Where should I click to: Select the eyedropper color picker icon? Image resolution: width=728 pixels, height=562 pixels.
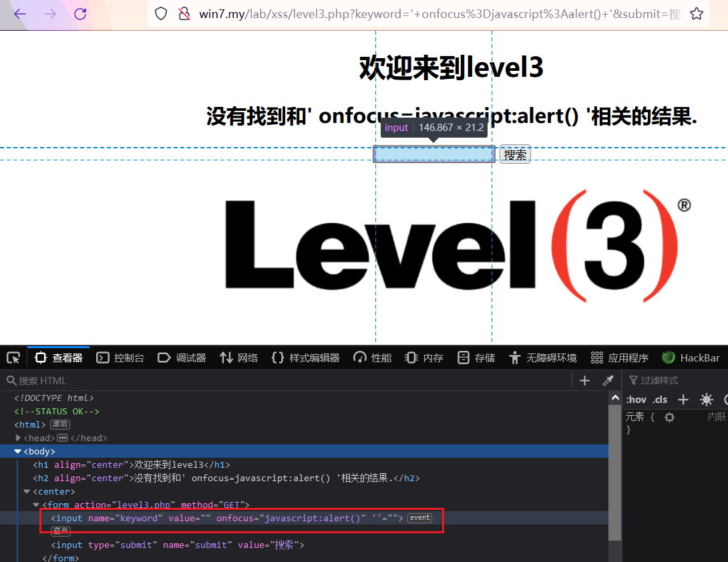(x=608, y=380)
